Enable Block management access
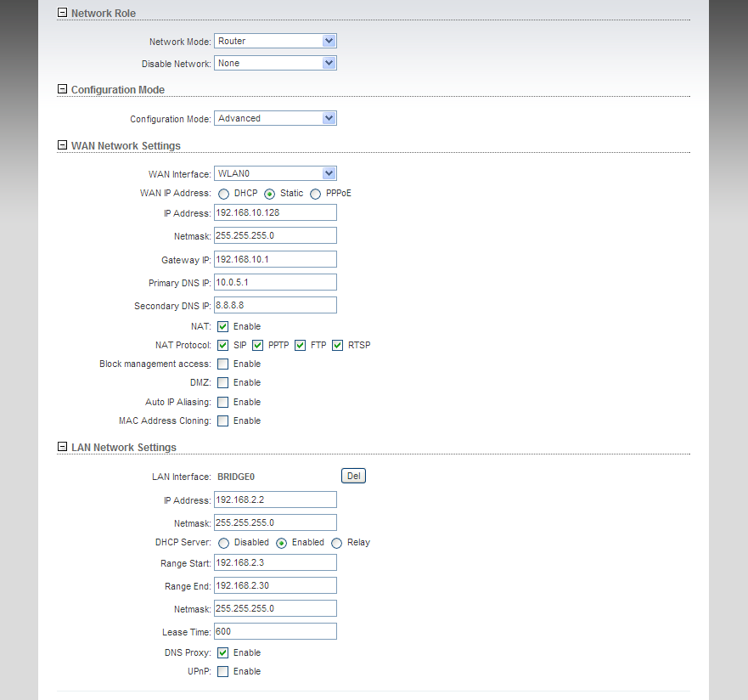748x700 pixels. point(222,364)
